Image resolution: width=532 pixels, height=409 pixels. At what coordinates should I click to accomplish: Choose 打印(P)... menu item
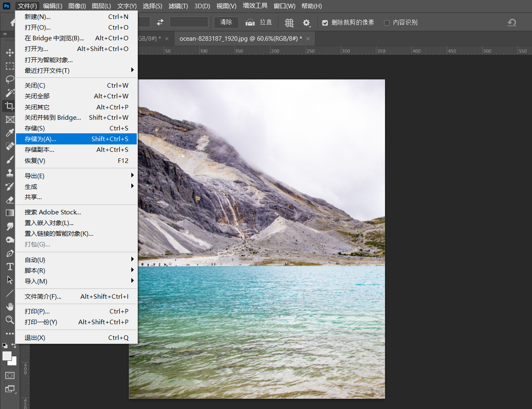click(76, 311)
